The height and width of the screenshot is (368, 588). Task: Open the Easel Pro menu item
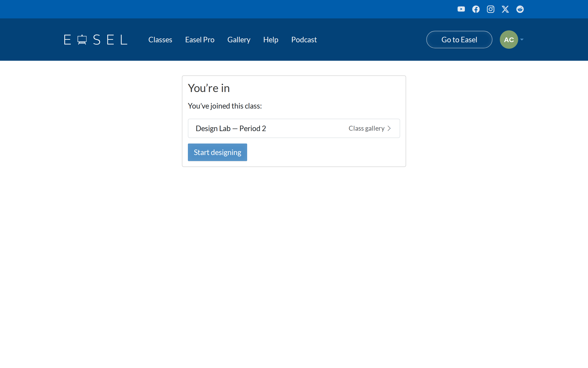(x=200, y=40)
